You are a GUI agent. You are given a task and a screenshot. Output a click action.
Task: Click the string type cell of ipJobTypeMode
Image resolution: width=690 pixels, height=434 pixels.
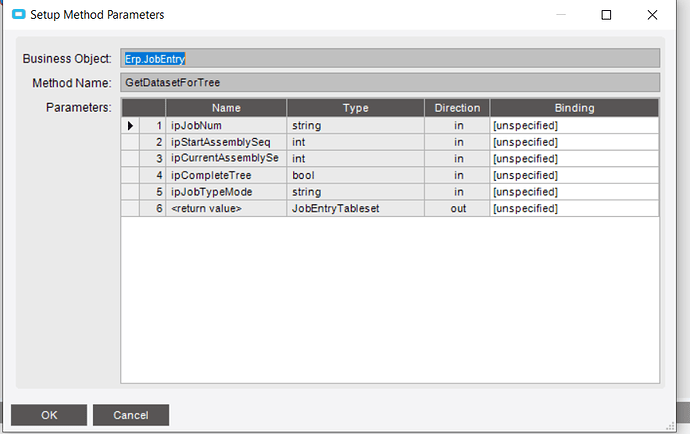tap(356, 192)
